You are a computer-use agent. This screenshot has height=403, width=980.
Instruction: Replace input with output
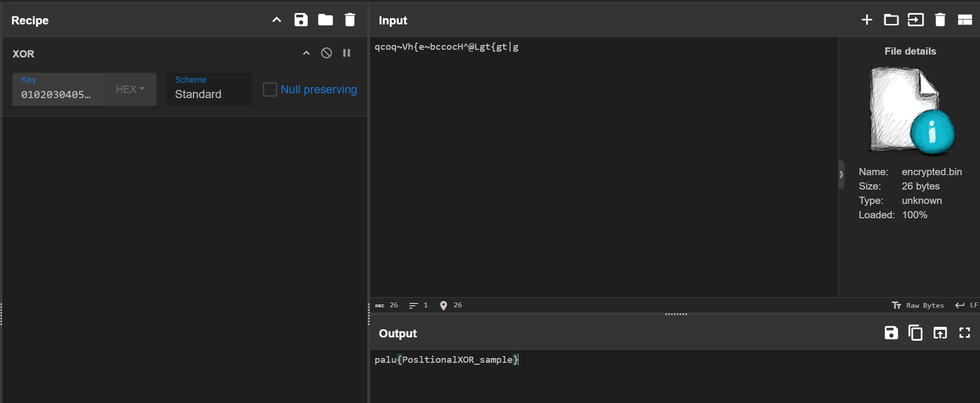click(x=940, y=333)
